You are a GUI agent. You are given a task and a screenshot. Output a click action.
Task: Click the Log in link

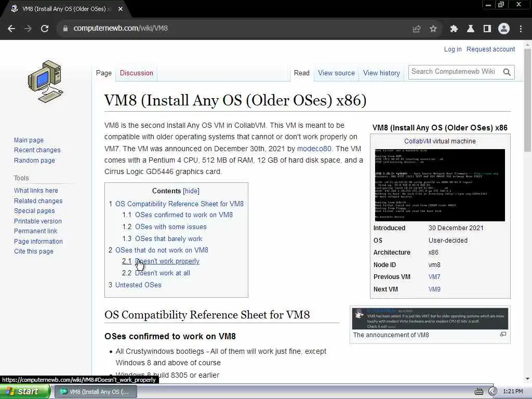[x=453, y=49]
